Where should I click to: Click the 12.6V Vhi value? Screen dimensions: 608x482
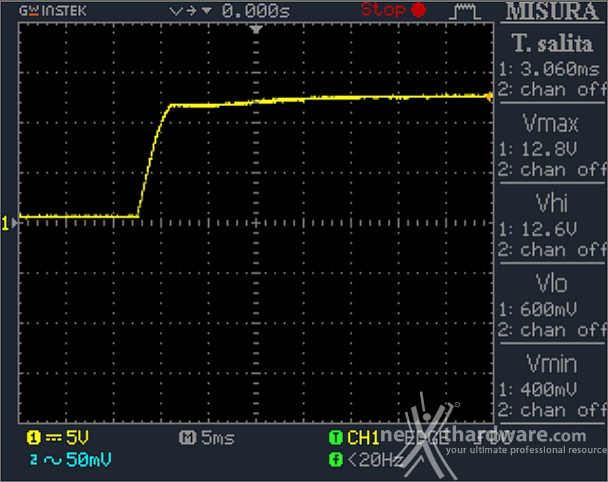pos(549,229)
